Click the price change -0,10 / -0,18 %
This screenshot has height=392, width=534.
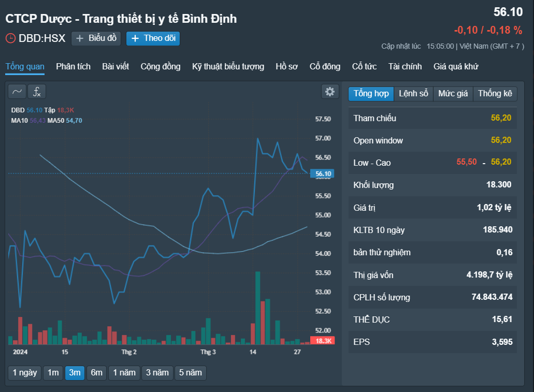pyautogui.click(x=488, y=31)
